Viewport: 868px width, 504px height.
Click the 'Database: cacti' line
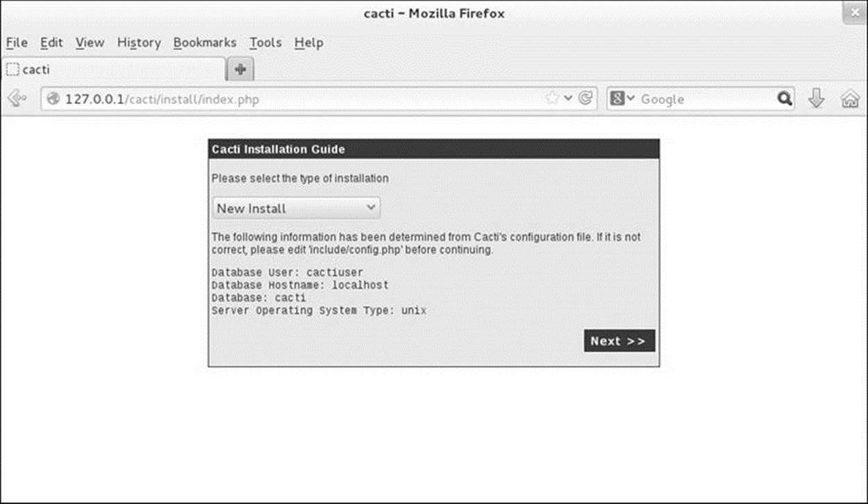tap(259, 298)
